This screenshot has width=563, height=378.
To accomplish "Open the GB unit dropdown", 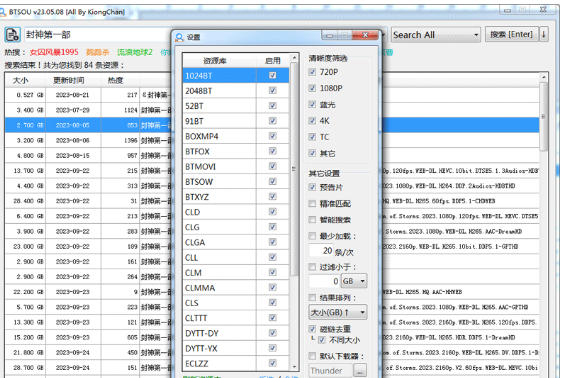I will pyautogui.click(x=354, y=281).
